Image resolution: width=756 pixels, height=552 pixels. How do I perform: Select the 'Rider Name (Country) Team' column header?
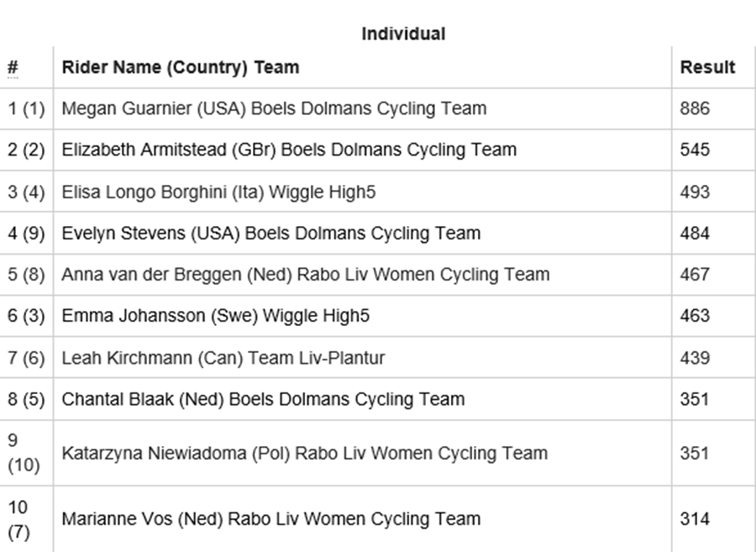181,67
